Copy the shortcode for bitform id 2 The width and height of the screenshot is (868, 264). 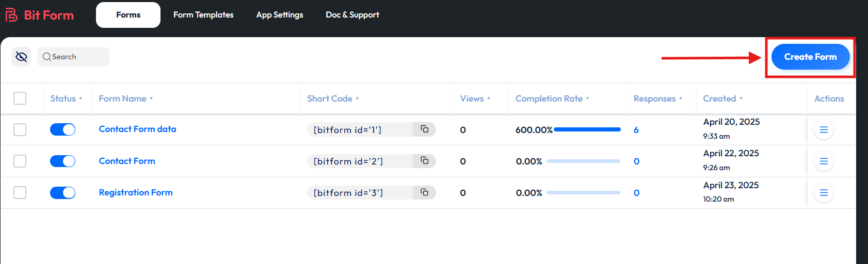[x=424, y=161]
